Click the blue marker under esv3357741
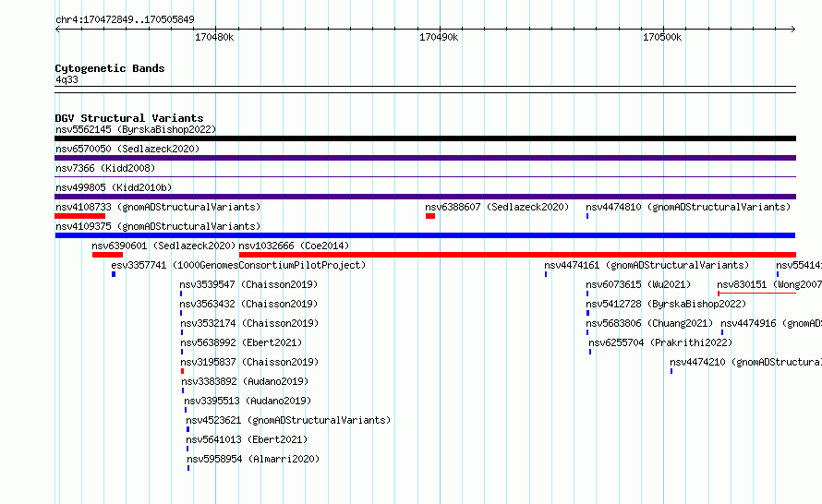 pos(114,274)
